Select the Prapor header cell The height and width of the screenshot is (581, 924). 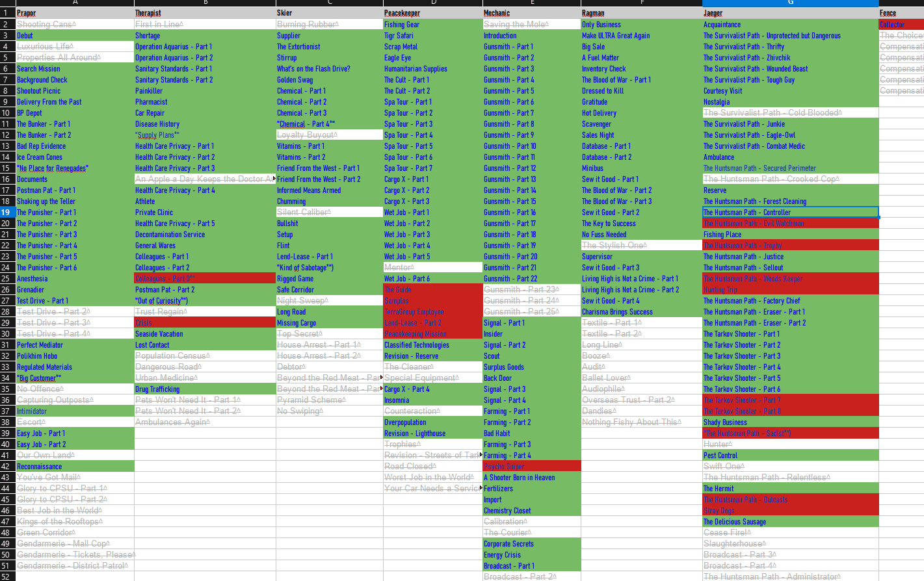click(x=75, y=13)
